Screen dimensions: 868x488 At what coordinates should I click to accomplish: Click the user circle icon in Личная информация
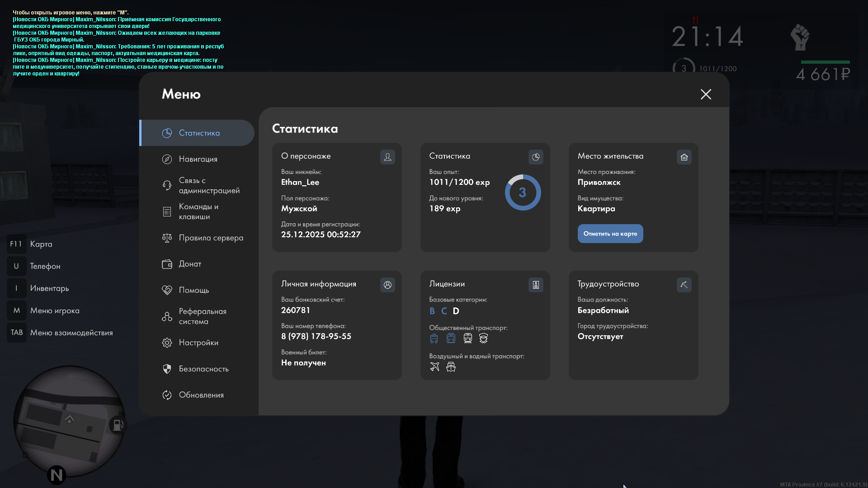(x=387, y=285)
